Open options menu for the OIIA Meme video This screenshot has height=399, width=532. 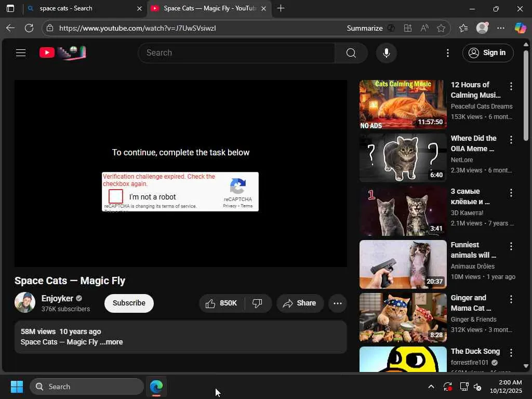(x=511, y=139)
